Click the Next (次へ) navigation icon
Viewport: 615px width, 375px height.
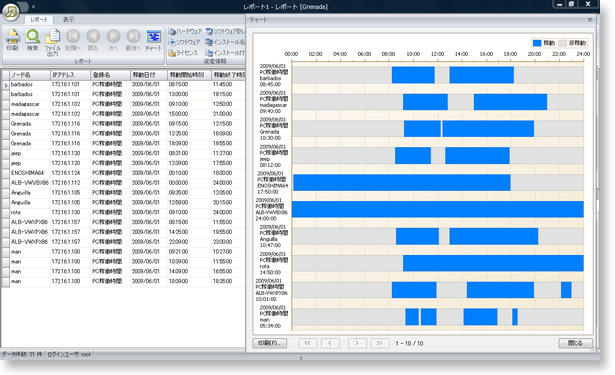tap(113, 40)
